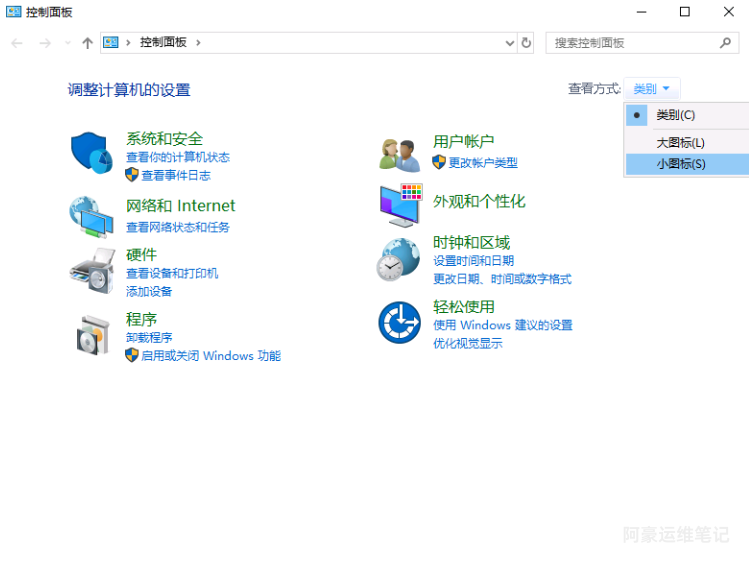Click the 外观和个性化 monitor icon
This screenshot has width=749, height=561.
click(x=400, y=204)
